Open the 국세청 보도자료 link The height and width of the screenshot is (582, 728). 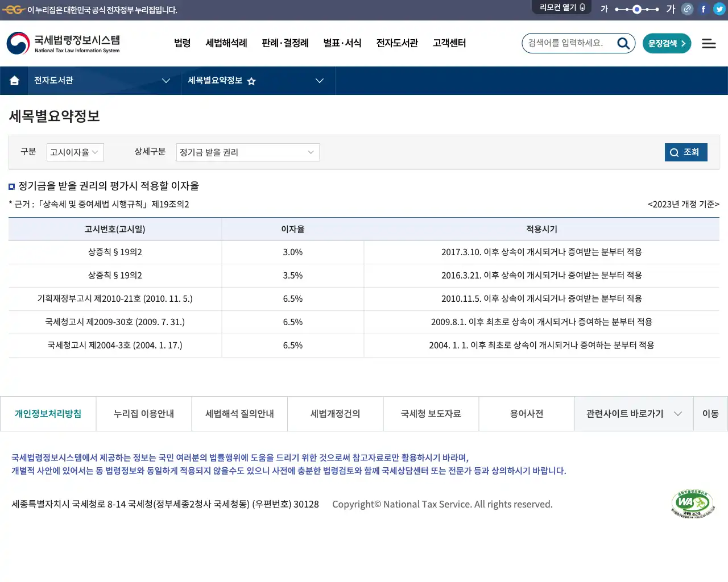click(431, 414)
